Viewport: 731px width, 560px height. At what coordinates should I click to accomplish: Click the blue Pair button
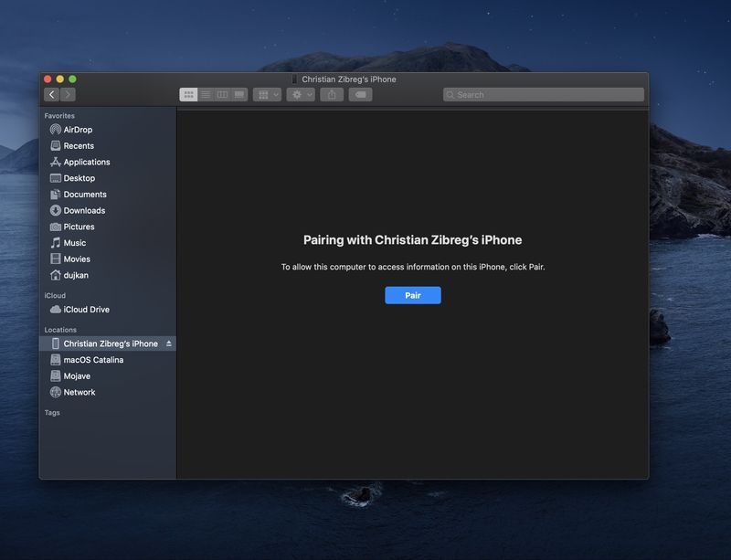tap(413, 295)
